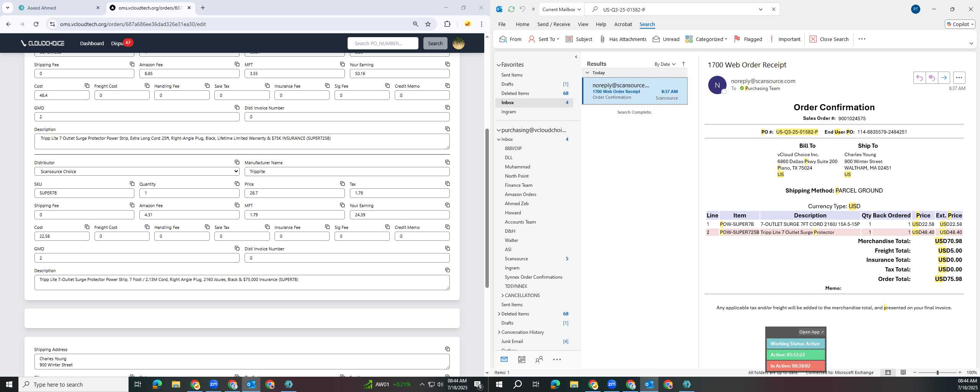Adjust Outlook zoom slider

[938, 372]
